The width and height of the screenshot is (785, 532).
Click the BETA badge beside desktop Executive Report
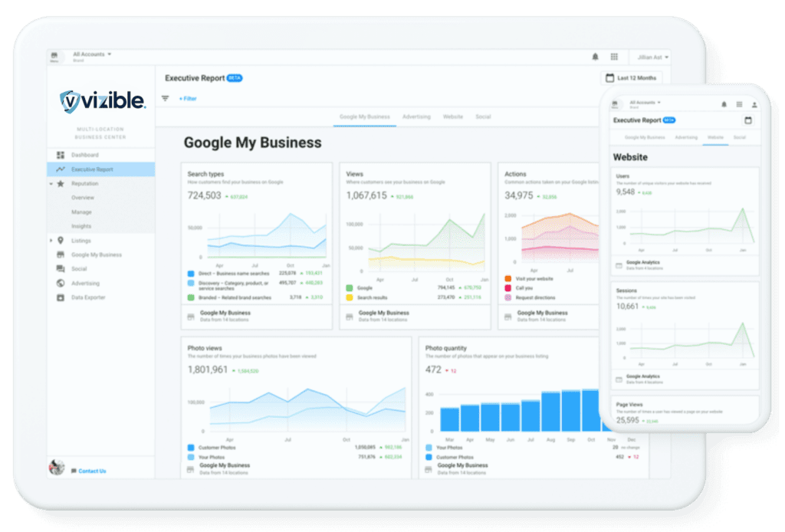pyautogui.click(x=235, y=78)
